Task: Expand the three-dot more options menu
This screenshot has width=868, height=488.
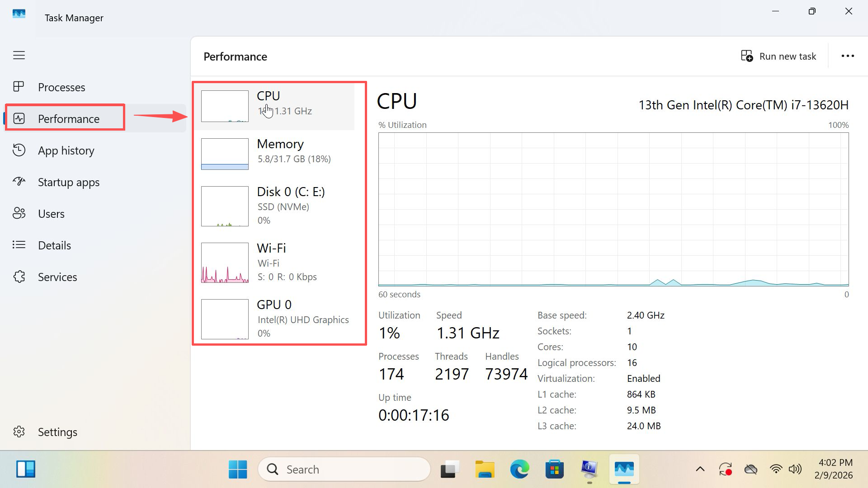Action: point(847,56)
